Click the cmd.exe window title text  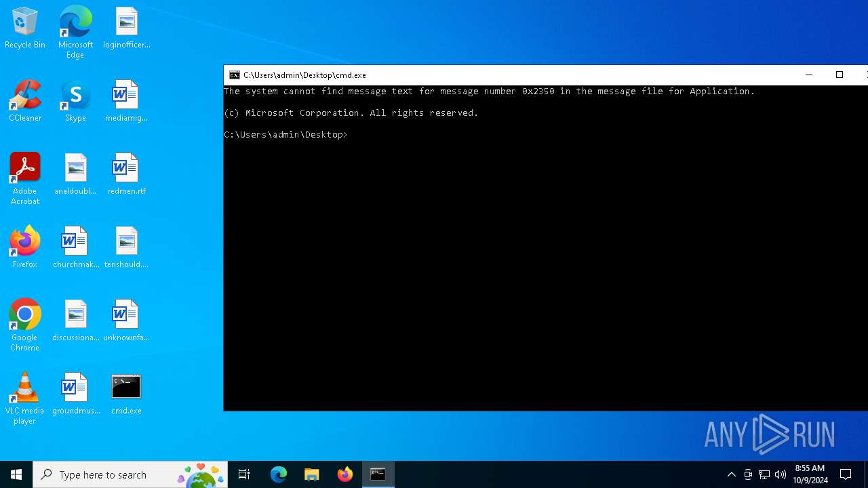(x=304, y=75)
